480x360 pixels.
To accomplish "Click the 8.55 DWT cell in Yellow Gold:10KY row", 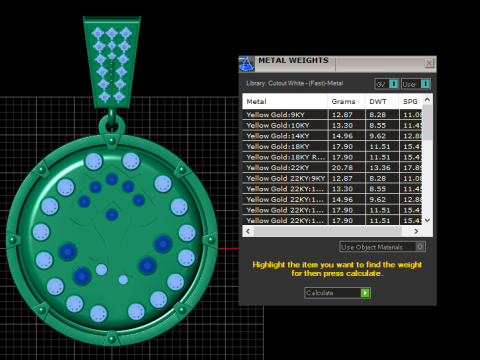I will tap(382, 125).
